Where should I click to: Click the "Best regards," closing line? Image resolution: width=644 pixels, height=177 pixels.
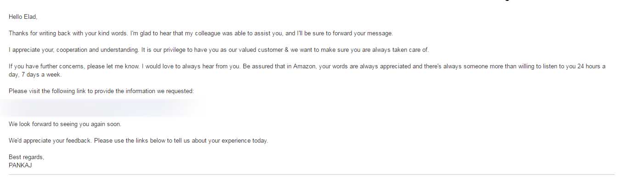26,157
